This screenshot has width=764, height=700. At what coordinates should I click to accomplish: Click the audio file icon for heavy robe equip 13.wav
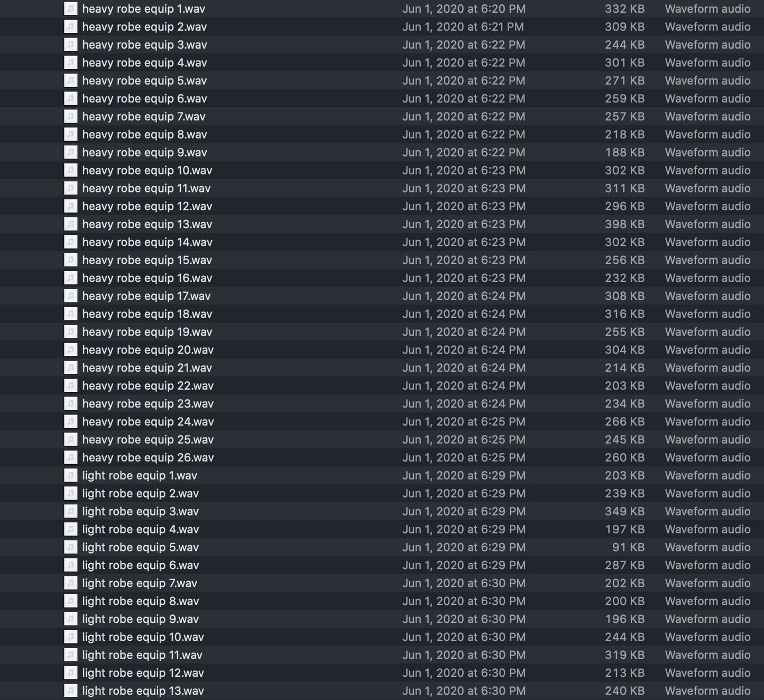point(71,224)
